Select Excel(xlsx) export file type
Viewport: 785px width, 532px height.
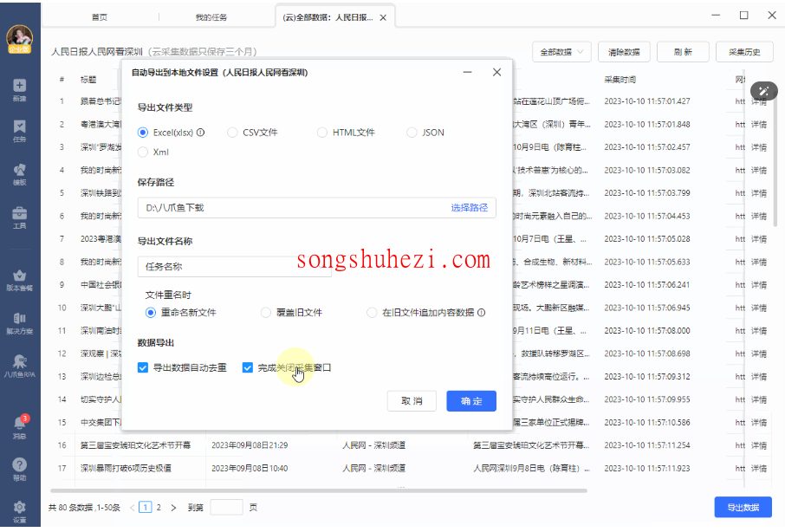(143, 133)
